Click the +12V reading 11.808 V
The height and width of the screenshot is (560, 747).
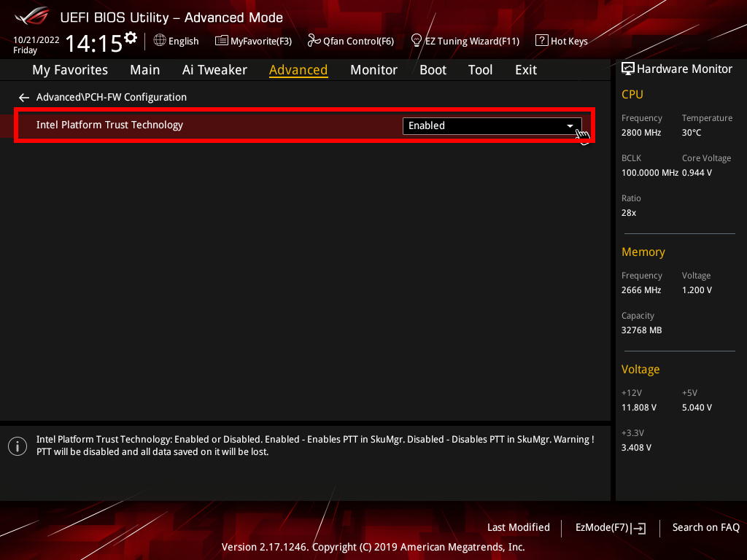(x=639, y=408)
